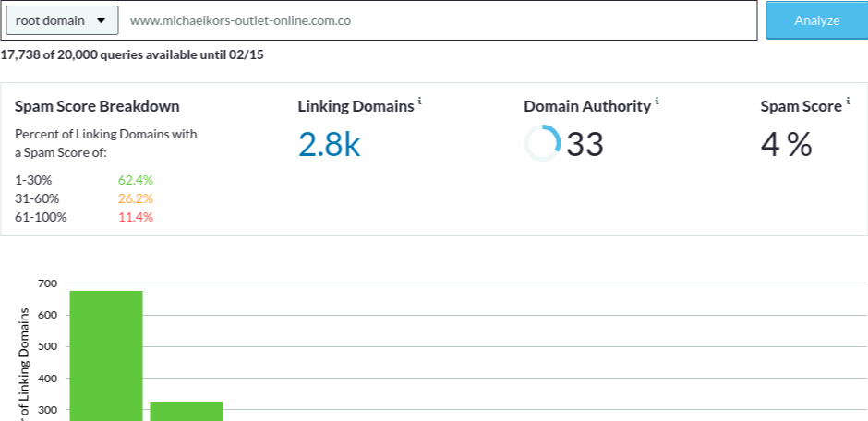
Task: Click the green 62.4% value
Action: pyautogui.click(x=136, y=180)
